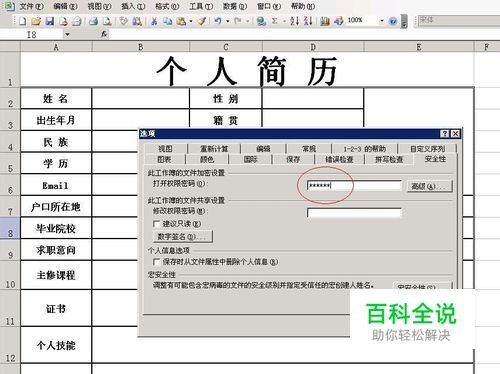The image size is (500, 374).
Task: Switch to the 常规 tab
Action: 309,149
